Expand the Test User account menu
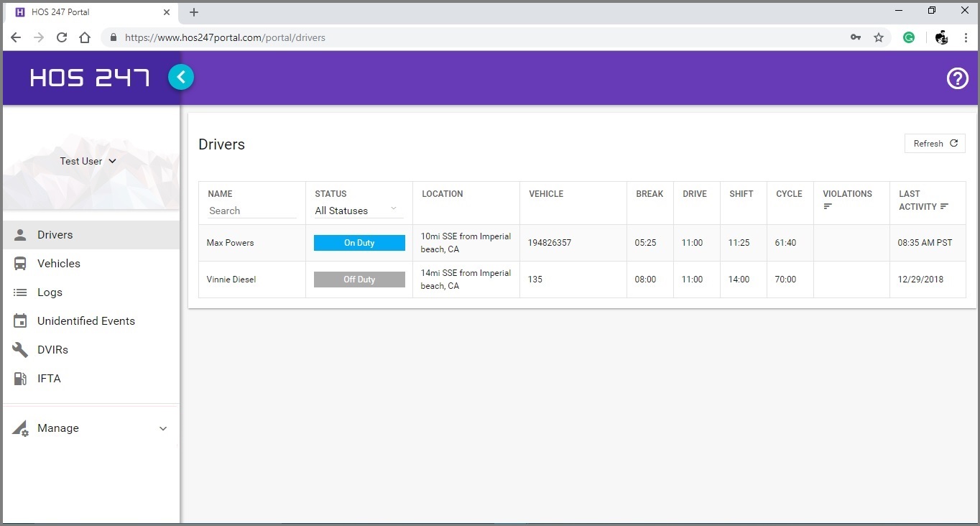 coord(88,161)
